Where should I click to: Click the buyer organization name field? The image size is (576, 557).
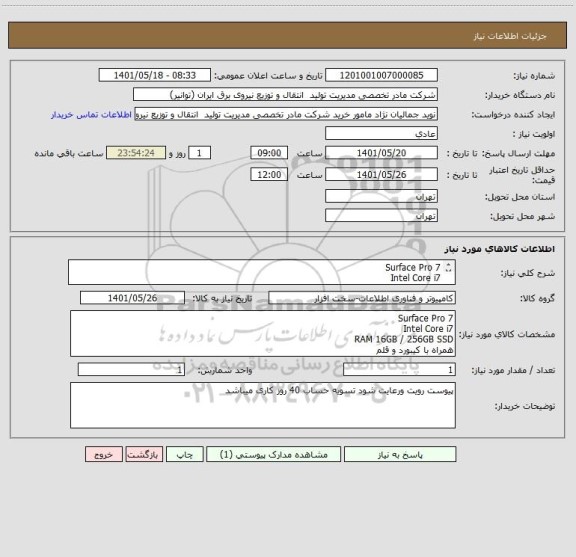(285, 95)
